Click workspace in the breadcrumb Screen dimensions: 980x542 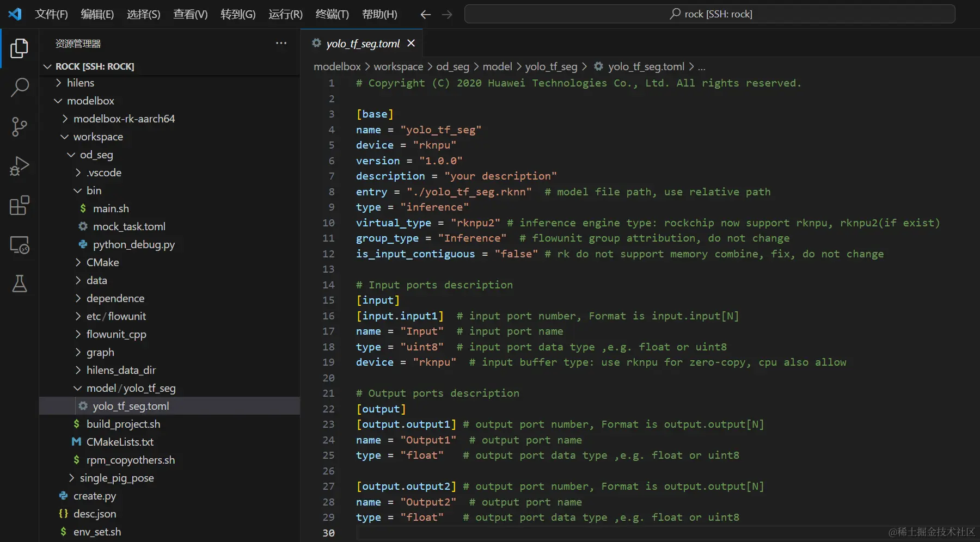[398, 66]
